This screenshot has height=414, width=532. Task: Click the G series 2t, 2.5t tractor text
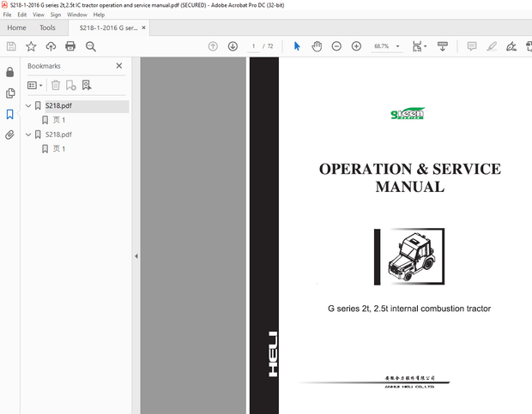[x=409, y=309]
